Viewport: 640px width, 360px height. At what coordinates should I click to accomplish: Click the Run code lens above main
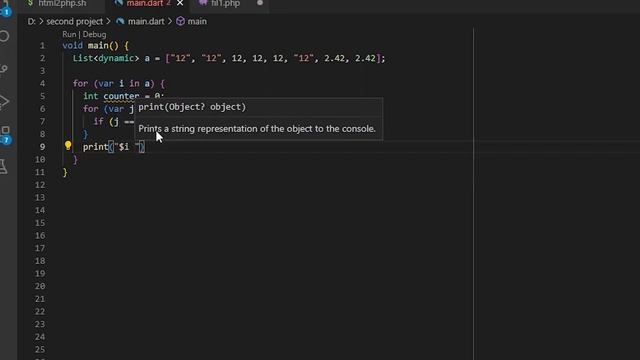(69, 34)
